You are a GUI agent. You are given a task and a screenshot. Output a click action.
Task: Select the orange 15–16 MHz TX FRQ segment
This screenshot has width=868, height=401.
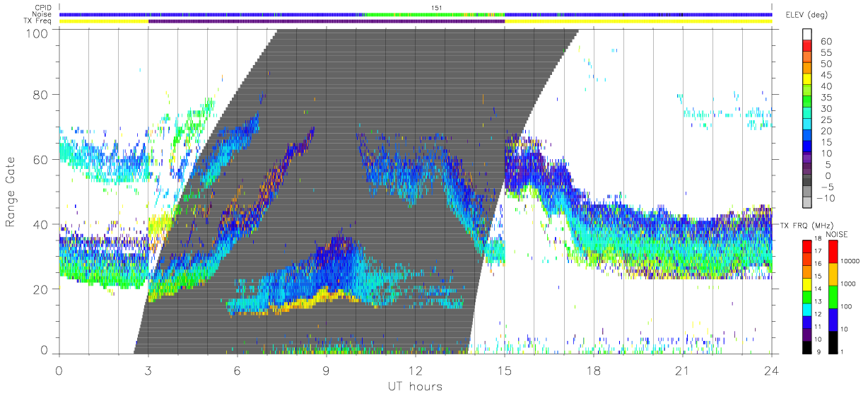(x=807, y=270)
